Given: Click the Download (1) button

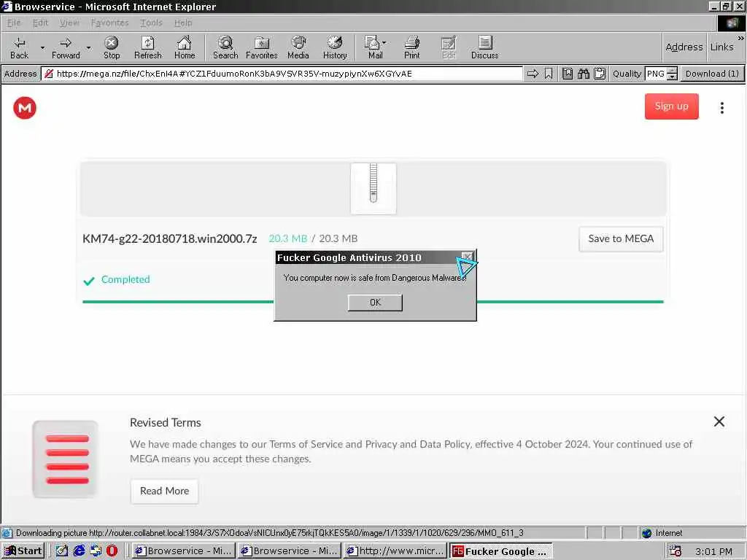Looking at the screenshot, I should (712, 74).
